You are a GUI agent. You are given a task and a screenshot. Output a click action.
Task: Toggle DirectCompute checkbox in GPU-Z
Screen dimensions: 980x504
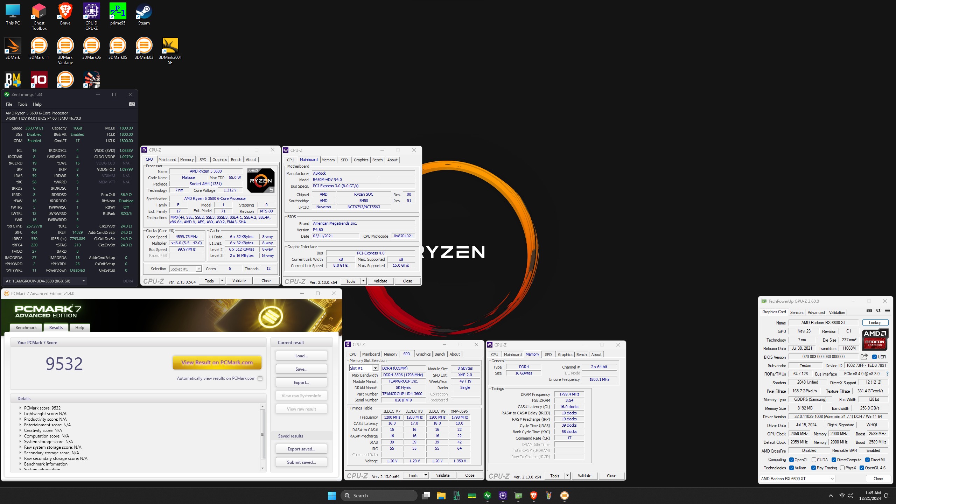834,460
